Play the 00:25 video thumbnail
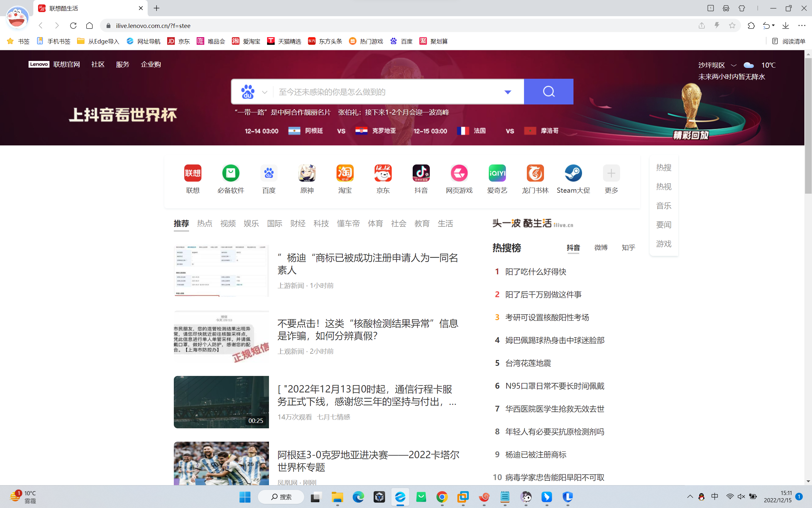Viewport: 812px width, 508px height. pyautogui.click(x=221, y=402)
